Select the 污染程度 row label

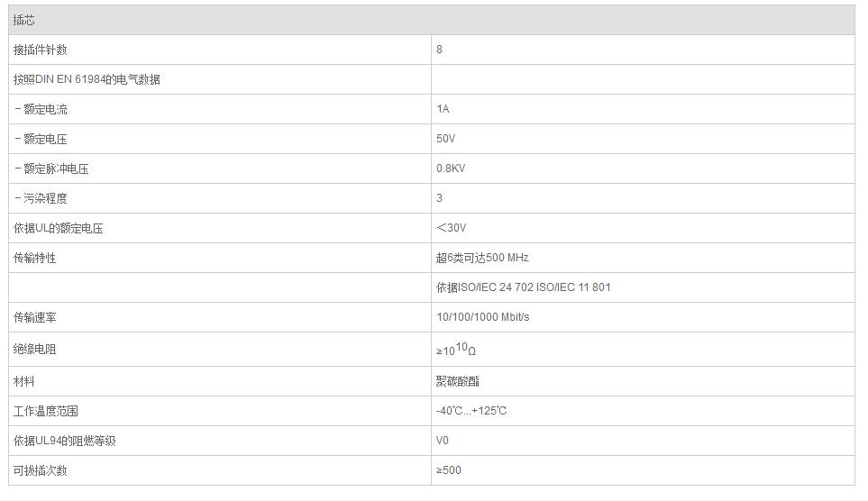pyautogui.click(x=45, y=198)
